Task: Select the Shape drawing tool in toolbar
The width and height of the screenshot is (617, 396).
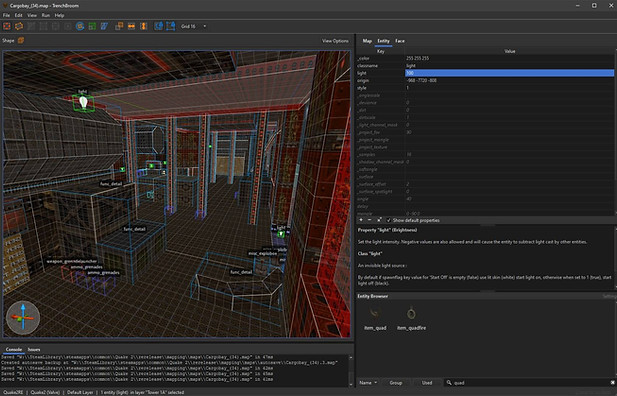Action: (7, 26)
